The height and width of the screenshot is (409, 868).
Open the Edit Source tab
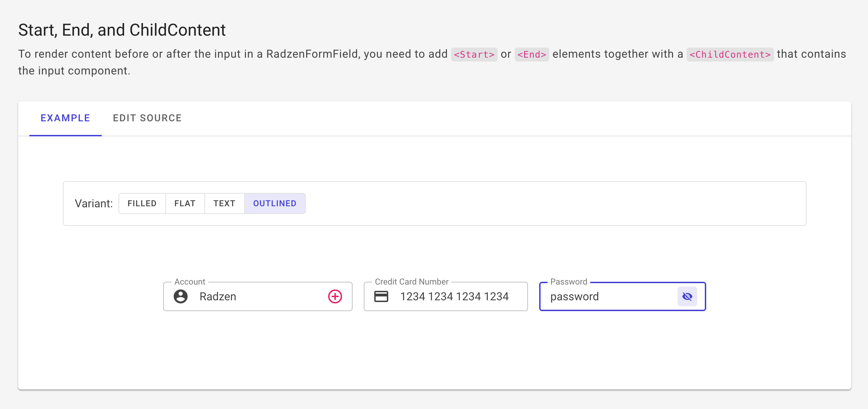pyautogui.click(x=147, y=118)
